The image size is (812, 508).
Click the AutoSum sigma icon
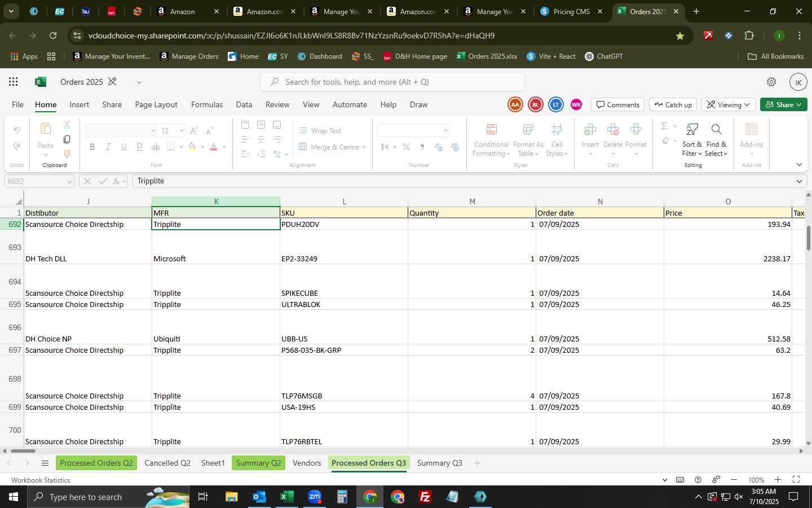coord(664,126)
